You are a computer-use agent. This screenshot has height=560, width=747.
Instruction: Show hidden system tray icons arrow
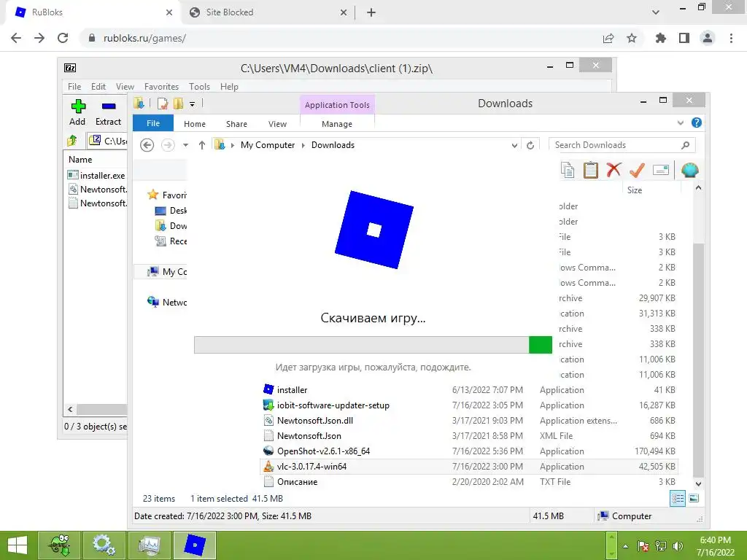[x=625, y=546]
